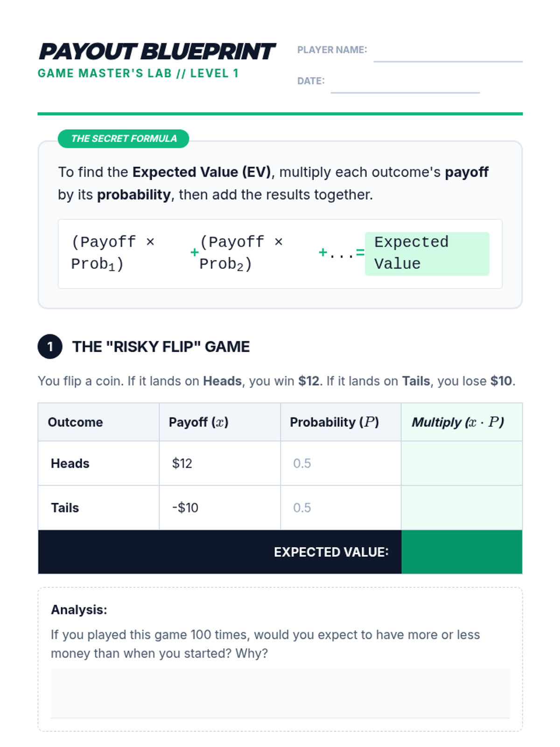This screenshot has width=560, height=747.
Task: Click the 'PAYOUT BLUEPRINT' title heading
Action: [x=157, y=51]
